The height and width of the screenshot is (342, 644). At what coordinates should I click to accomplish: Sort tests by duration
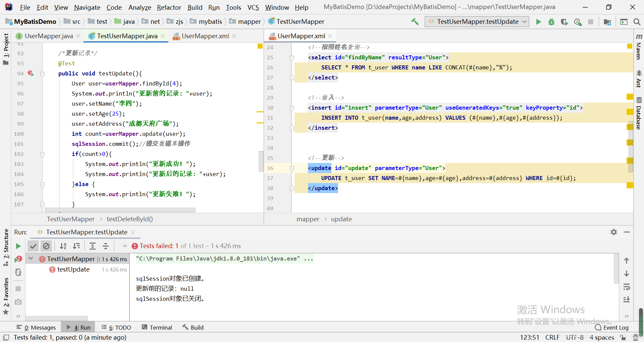click(x=76, y=246)
